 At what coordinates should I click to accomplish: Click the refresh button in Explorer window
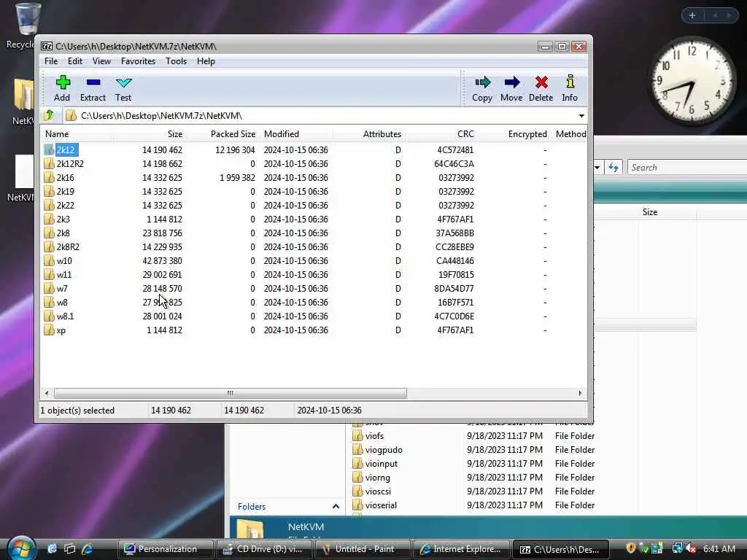pyautogui.click(x=613, y=168)
